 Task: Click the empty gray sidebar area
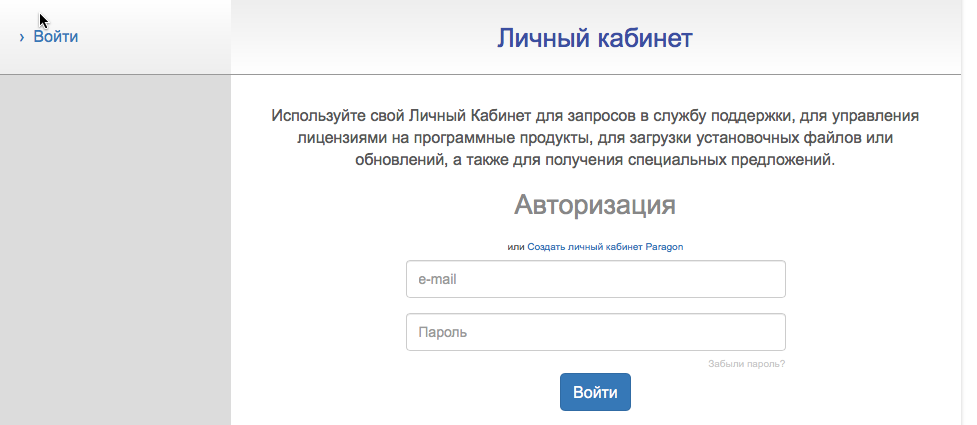point(115,249)
